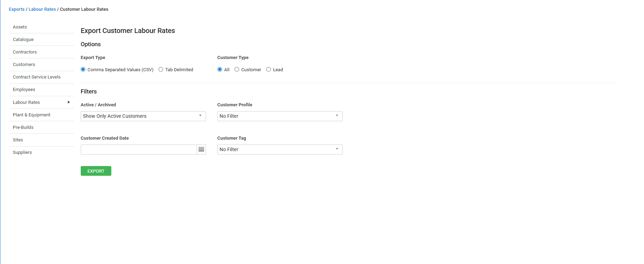
Task: Expand the Customer Tag filter dropdown
Action: tap(280, 149)
